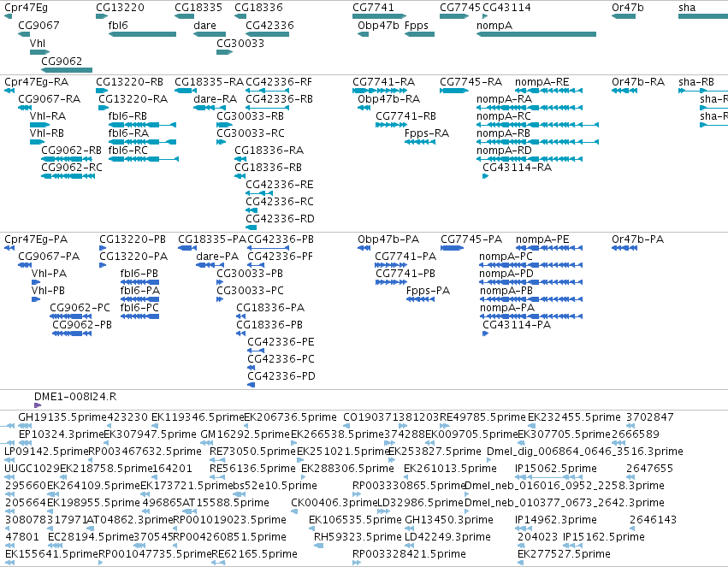The height and width of the screenshot is (567, 728).
Task: Click the CG7741 gene label
Action: (373, 8)
